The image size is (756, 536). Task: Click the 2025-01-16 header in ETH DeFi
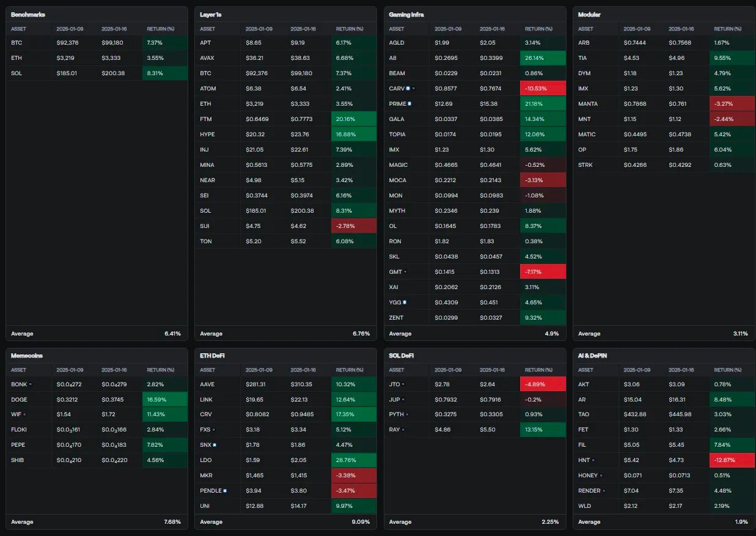[303, 370]
